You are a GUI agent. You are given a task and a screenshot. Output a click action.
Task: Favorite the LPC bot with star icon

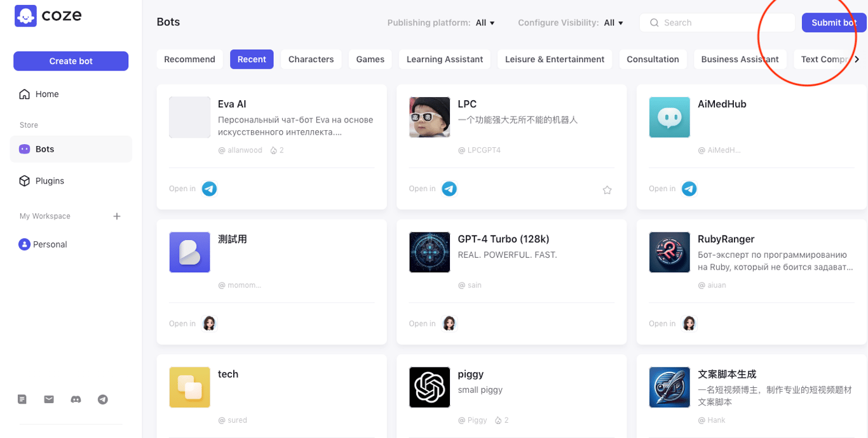(x=607, y=190)
